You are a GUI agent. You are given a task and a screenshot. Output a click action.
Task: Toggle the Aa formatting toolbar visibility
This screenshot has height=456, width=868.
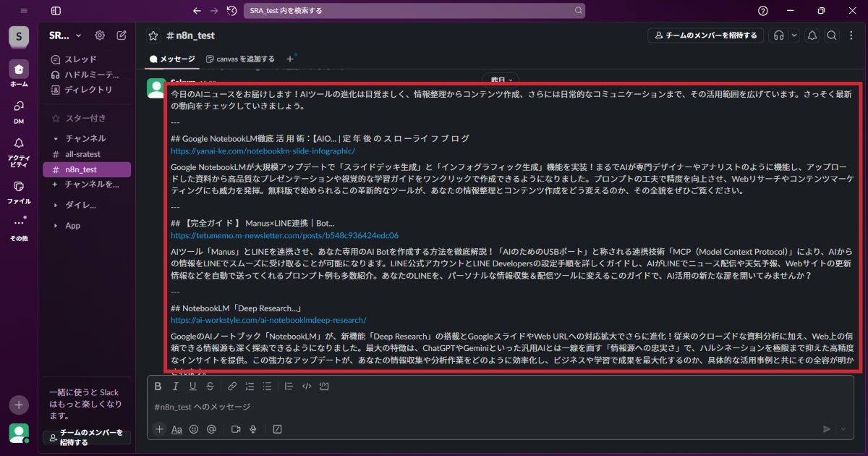[176, 429]
